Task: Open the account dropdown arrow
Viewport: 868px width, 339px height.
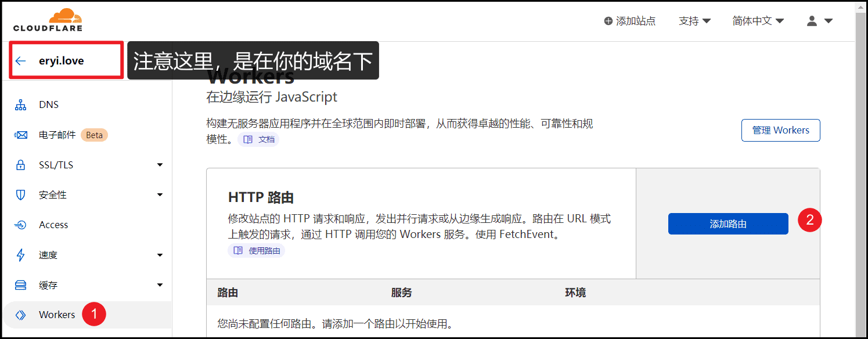Action: [829, 21]
